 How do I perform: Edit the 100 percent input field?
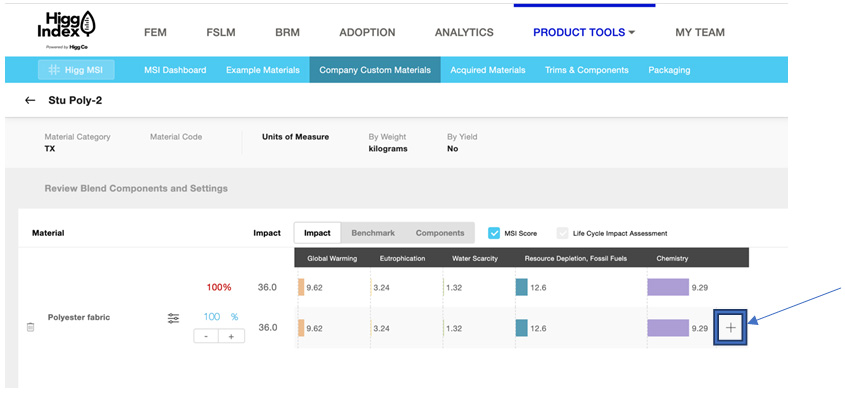coord(212,317)
